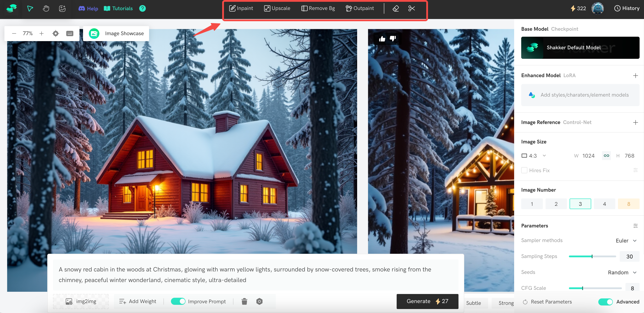Screen dimensions: 644x313
Task: Click the eraser/clear icon in toolbar
Action: pos(395,8)
